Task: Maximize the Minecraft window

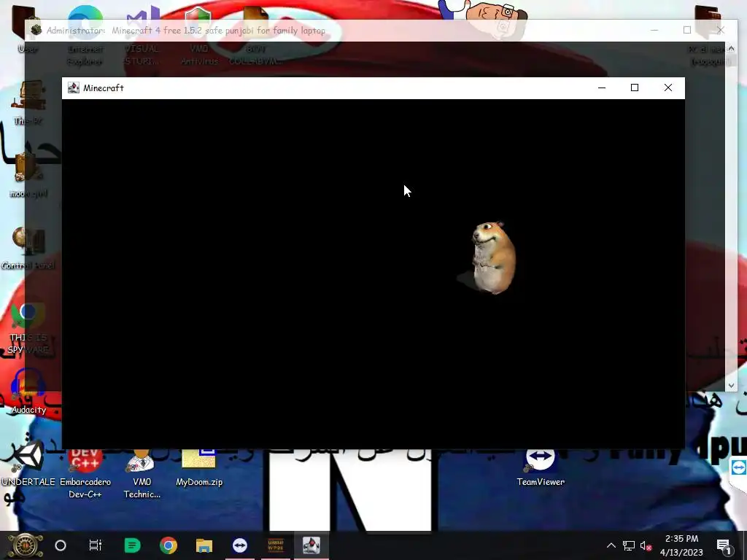Action: click(x=635, y=87)
